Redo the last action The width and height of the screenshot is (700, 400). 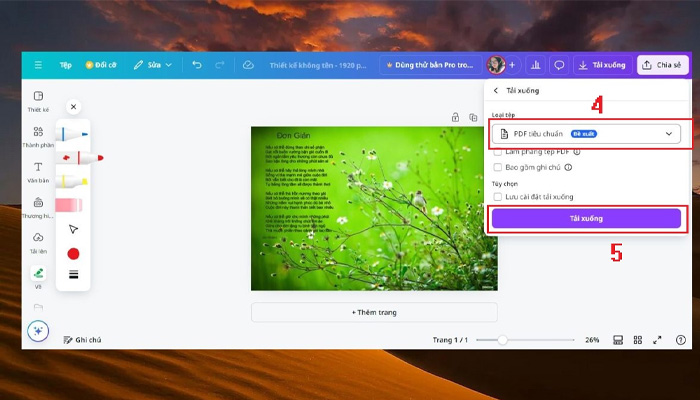tap(220, 65)
